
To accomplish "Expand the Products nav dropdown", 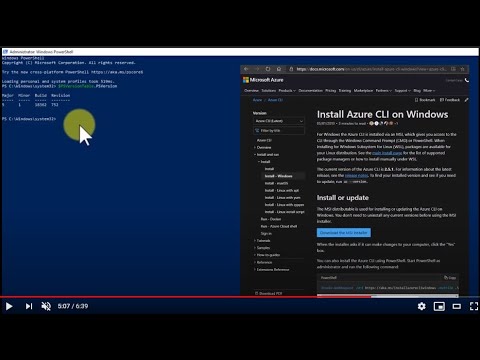I will (x=287, y=91).
